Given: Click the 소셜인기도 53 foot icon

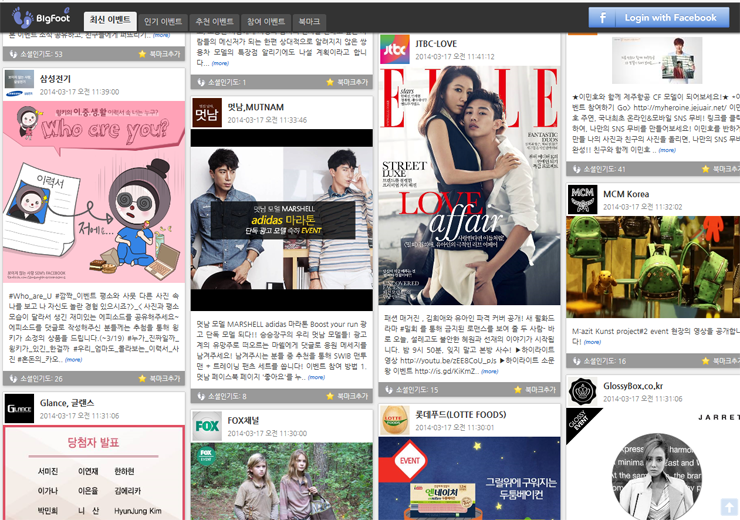Looking at the screenshot, I should [13, 54].
